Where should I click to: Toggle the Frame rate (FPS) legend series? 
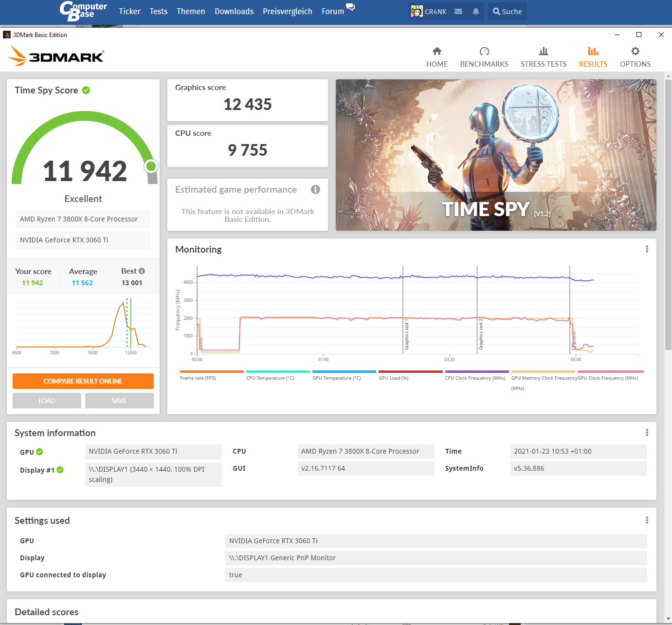[x=212, y=375]
